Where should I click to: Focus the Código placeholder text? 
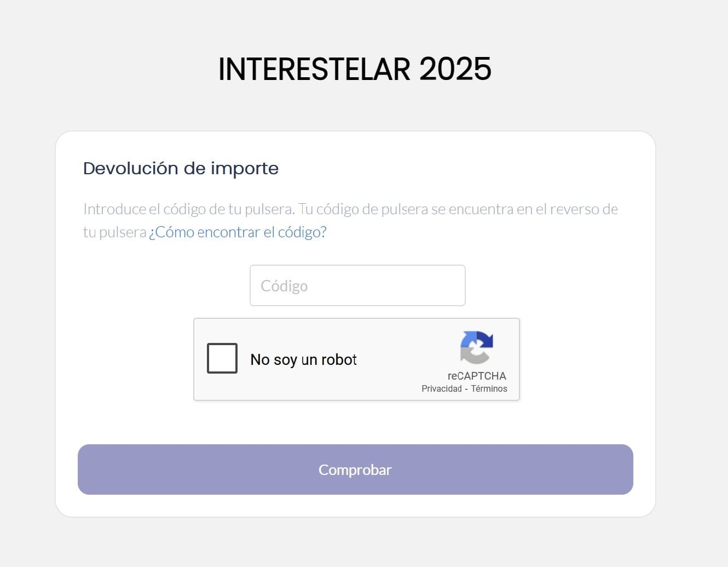click(x=284, y=285)
